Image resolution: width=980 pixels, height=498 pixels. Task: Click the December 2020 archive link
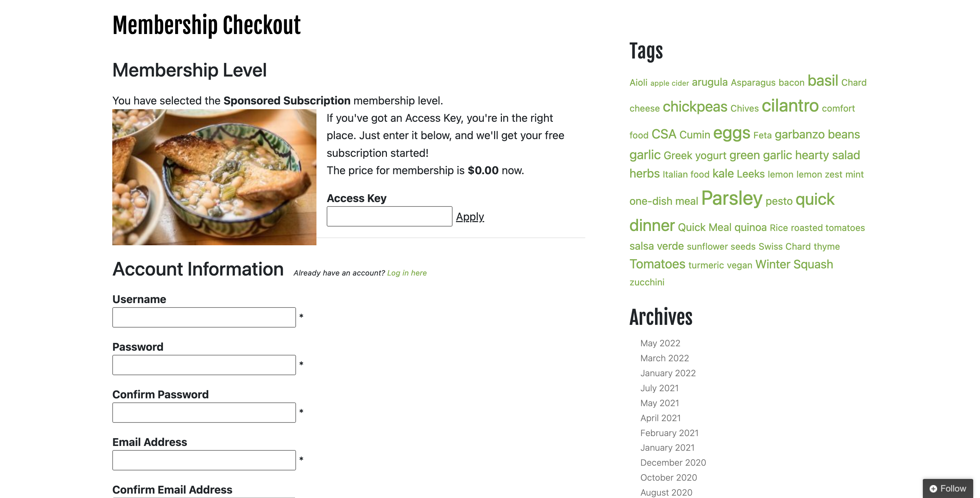click(673, 462)
